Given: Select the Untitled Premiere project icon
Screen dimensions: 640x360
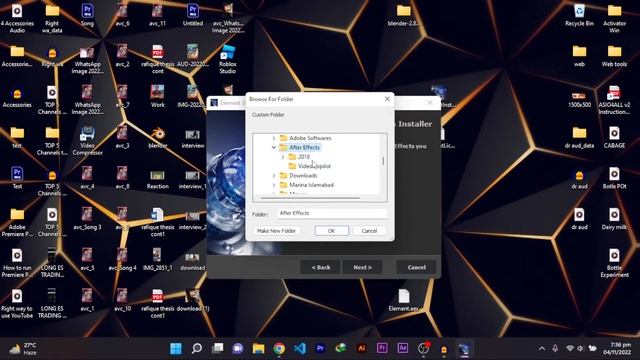Looking at the screenshot, I should [x=193, y=16].
